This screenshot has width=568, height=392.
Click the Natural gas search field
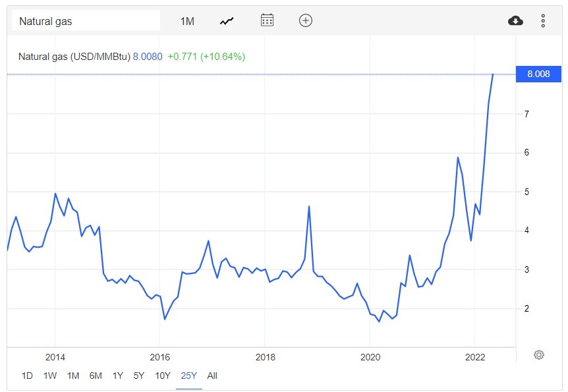point(86,21)
